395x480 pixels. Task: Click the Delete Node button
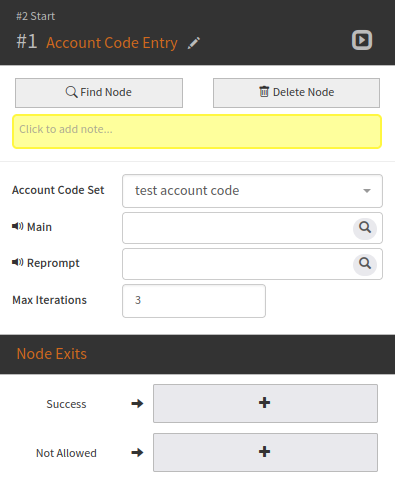[x=296, y=93]
